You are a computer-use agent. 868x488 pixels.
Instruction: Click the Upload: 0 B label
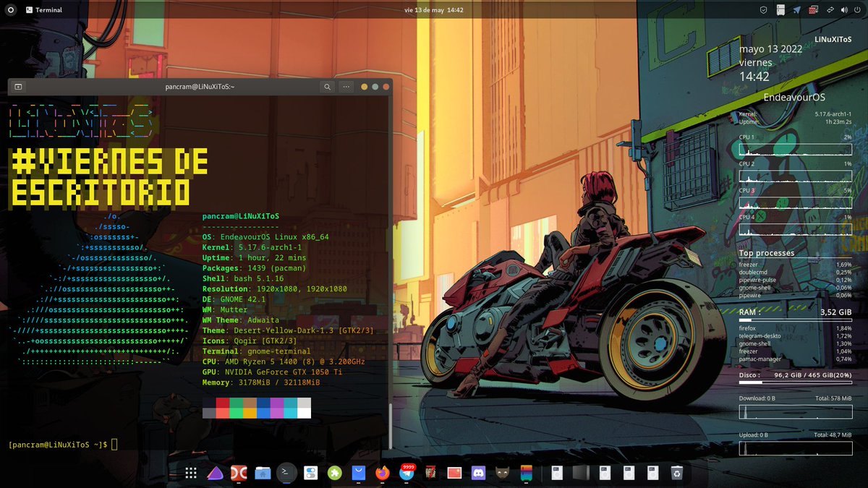coord(753,435)
